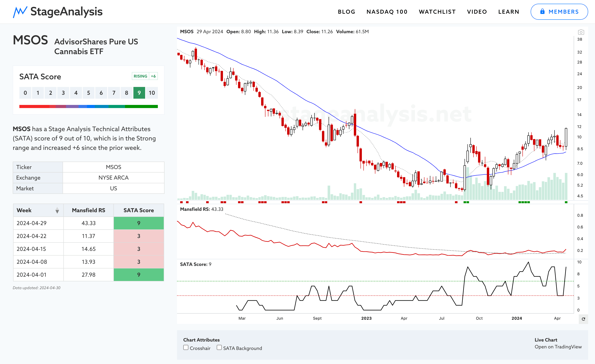Click Open on TradingView link
The height and width of the screenshot is (364, 595).
(x=558, y=347)
